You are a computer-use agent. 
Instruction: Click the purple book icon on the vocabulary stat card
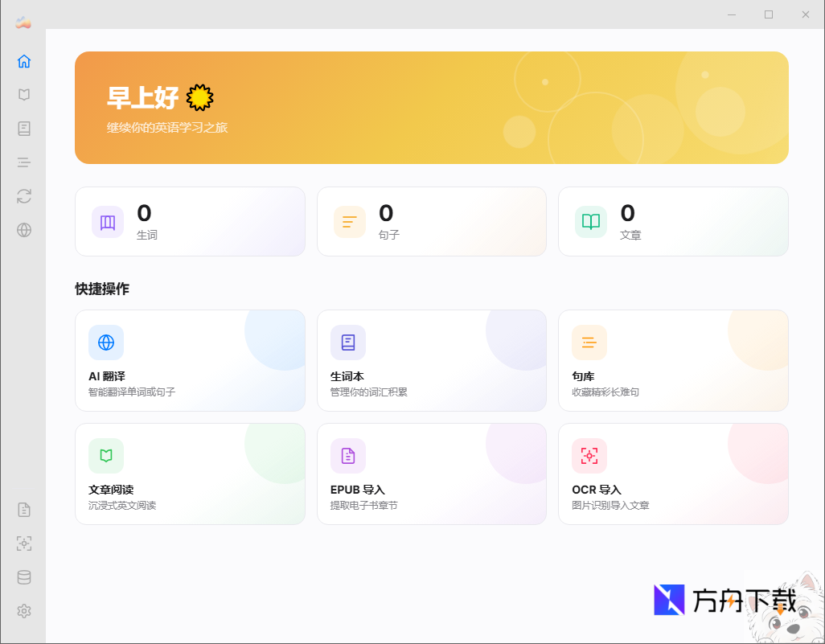click(107, 221)
